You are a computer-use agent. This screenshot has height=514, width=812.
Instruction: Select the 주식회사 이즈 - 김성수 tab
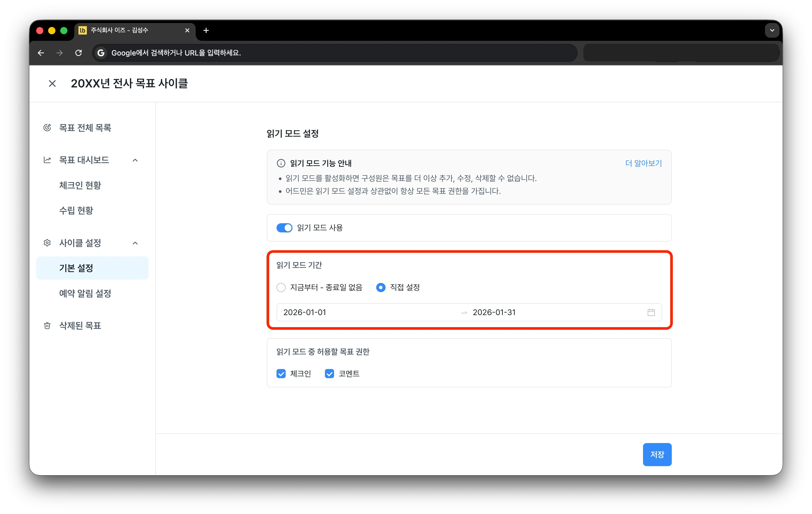135,30
